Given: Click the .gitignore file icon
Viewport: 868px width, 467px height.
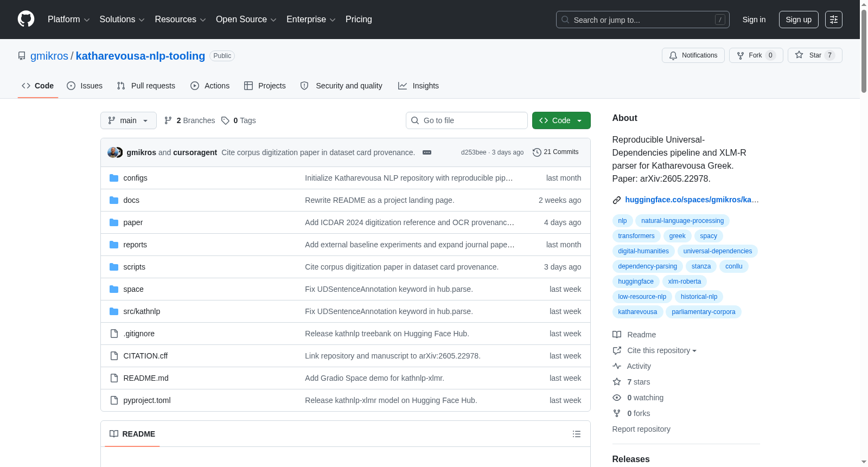Looking at the screenshot, I should (x=114, y=334).
